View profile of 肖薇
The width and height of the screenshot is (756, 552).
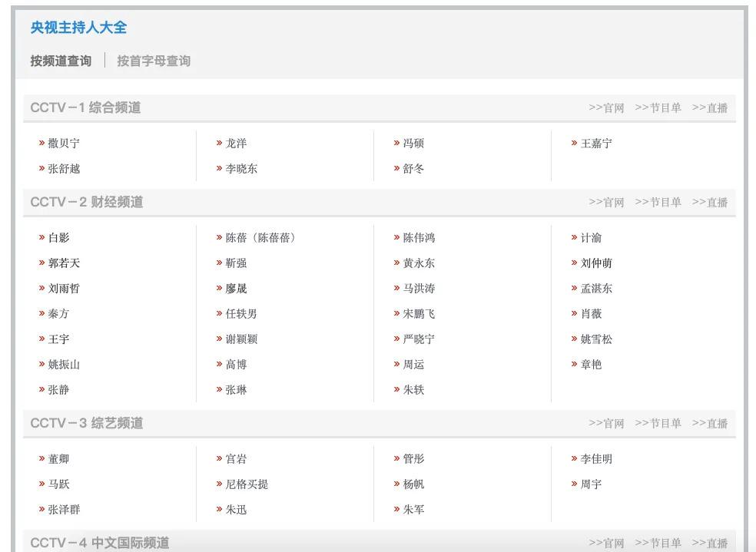tap(591, 313)
